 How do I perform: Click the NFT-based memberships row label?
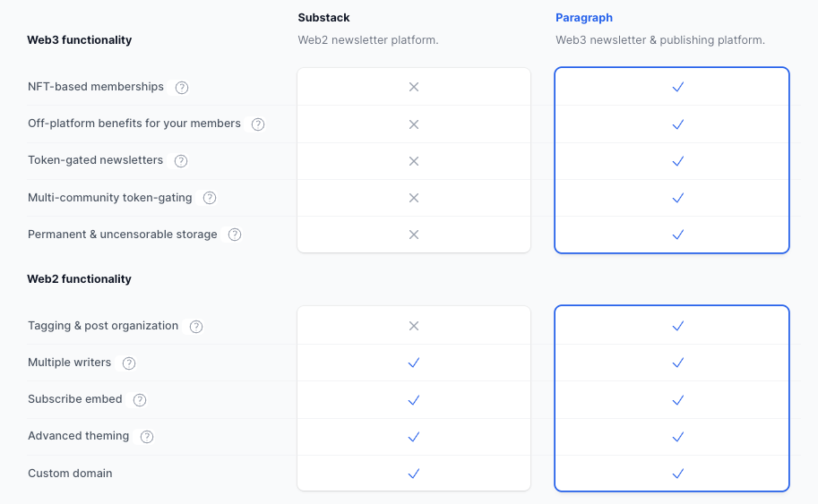click(x=96, y=87)
